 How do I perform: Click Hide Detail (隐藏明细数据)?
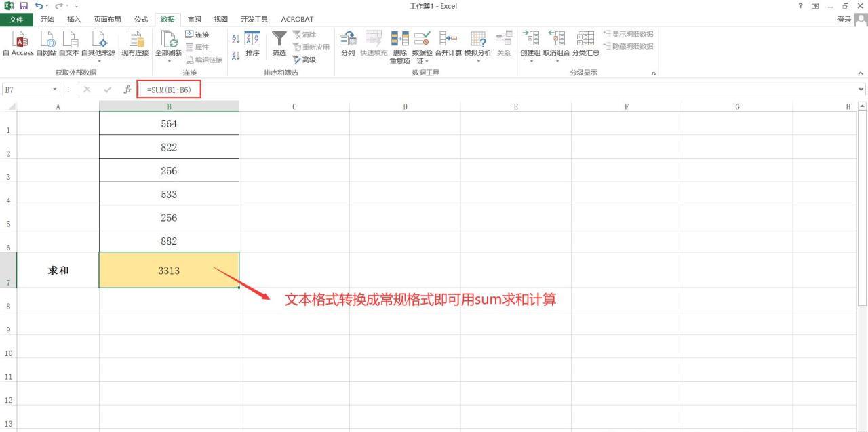tap(628, 46)
